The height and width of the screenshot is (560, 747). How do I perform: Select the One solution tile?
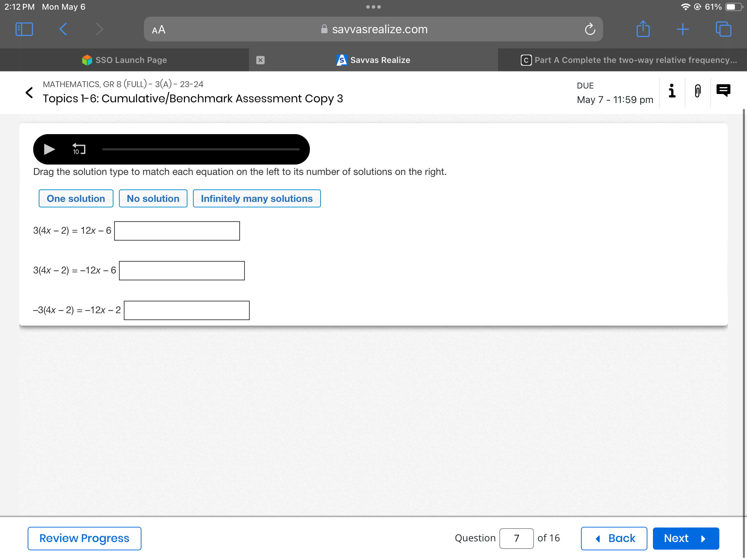[x=76, y=198]
